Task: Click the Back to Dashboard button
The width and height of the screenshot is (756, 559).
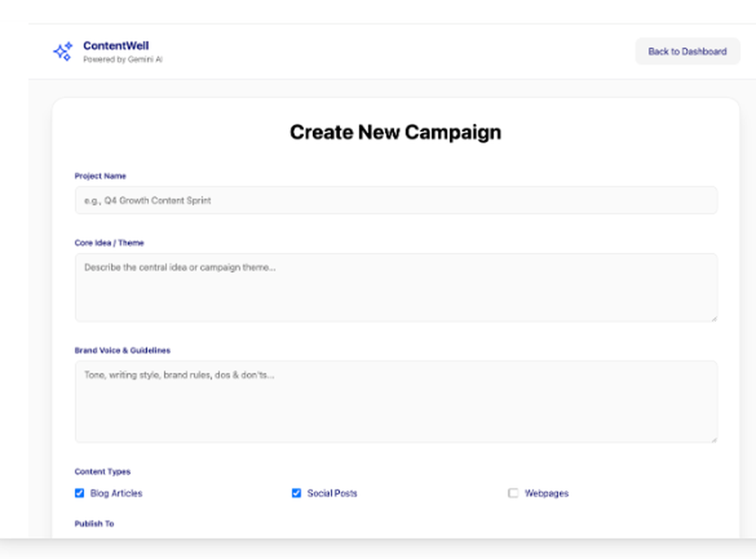Action: click(687, 51)
